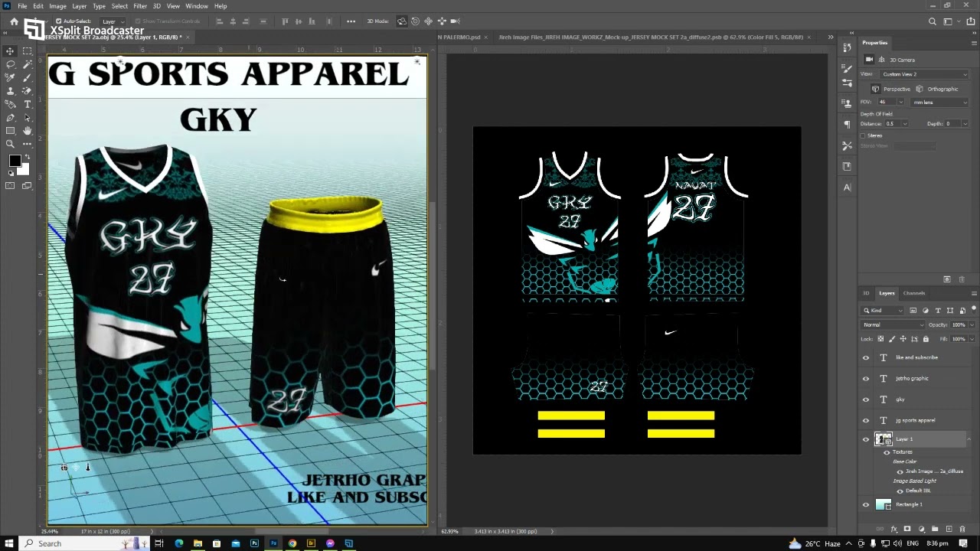Toggle Default IBL visibility eye

coord(900,491)
